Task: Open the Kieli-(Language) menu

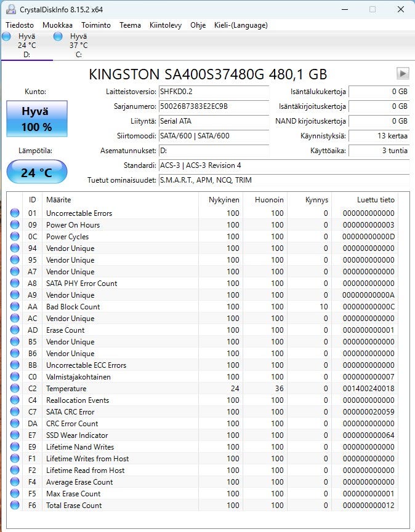Action: (241, 25)
